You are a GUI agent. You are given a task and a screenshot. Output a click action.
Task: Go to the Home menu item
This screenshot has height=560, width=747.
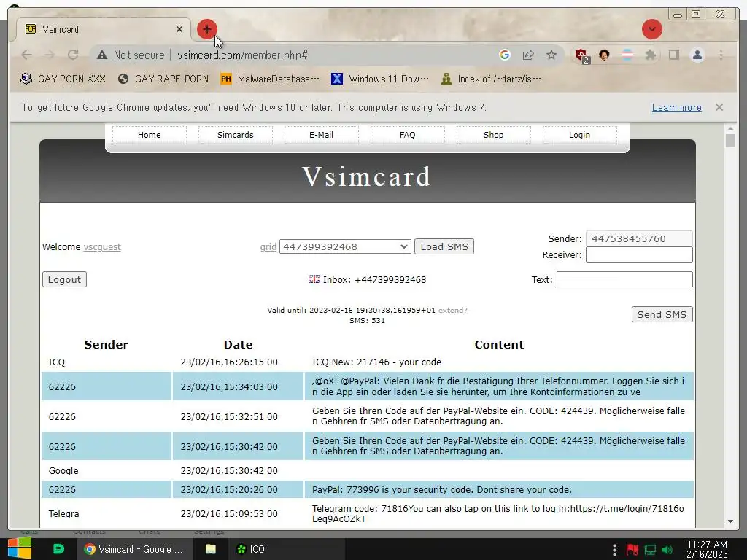(x=149, y=135)
